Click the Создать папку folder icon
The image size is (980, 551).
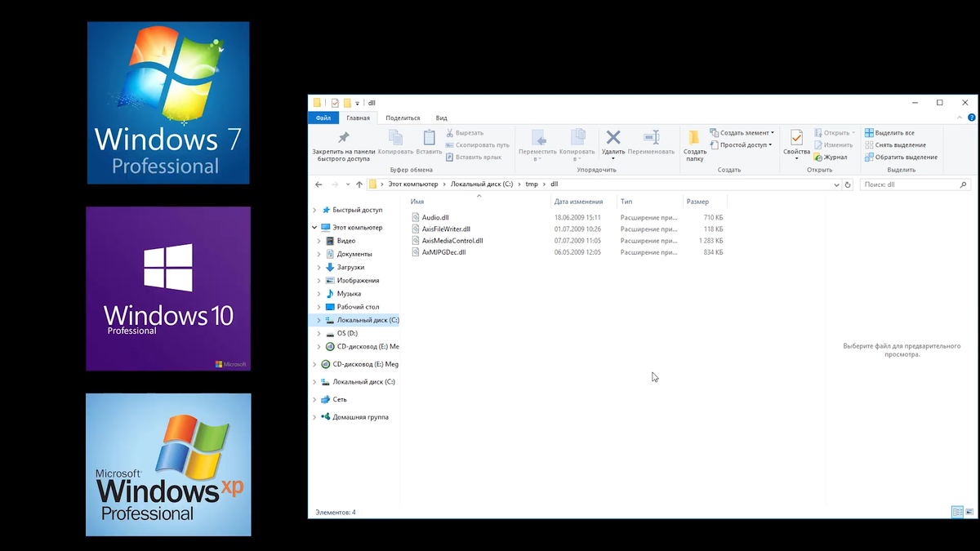point(694,137)
